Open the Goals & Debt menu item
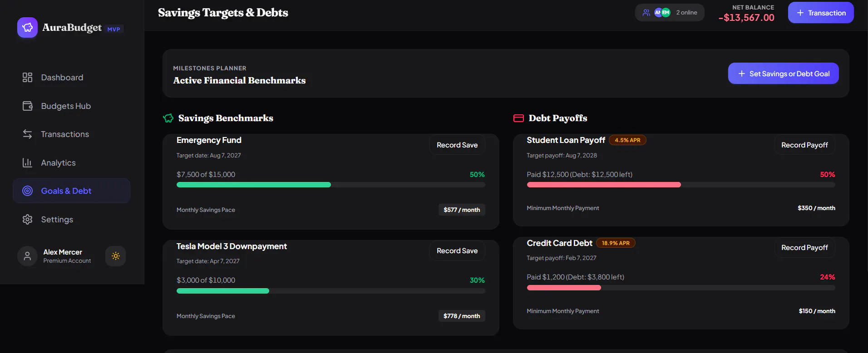 pyautogui.click(x=71, y=191)
